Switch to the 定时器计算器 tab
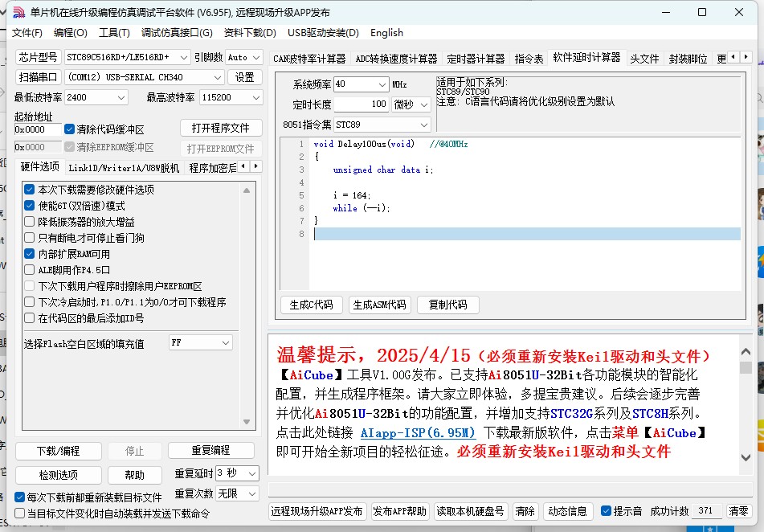The width and height of the screenshot is (764, 532). (476, 59)
